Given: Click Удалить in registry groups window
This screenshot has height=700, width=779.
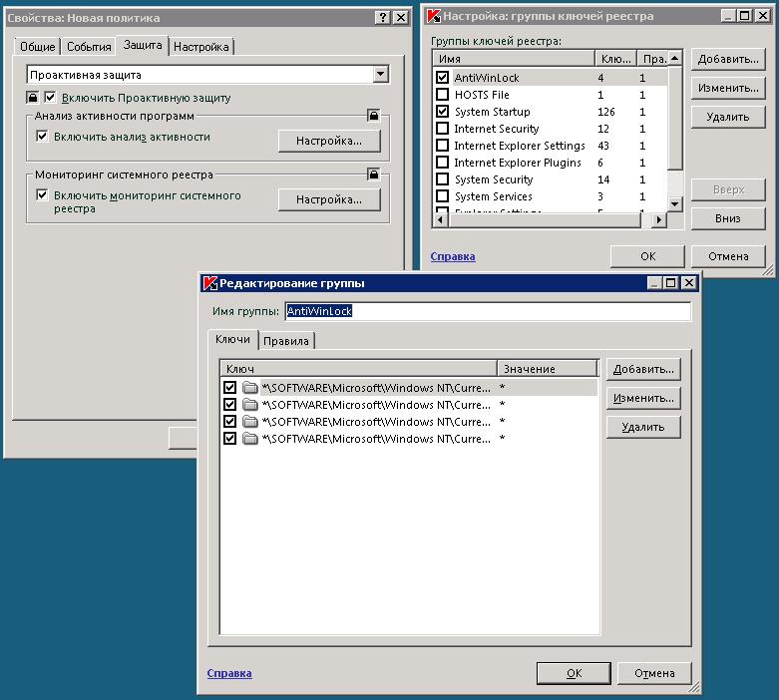Looking at the screenshot, I should click(x=728, y=117).
